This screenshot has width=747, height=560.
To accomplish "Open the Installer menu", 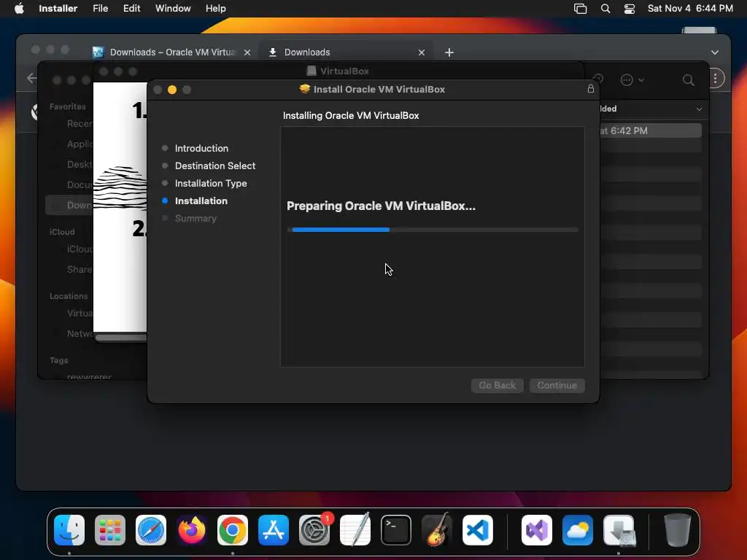I will click(x=58, y=9).
